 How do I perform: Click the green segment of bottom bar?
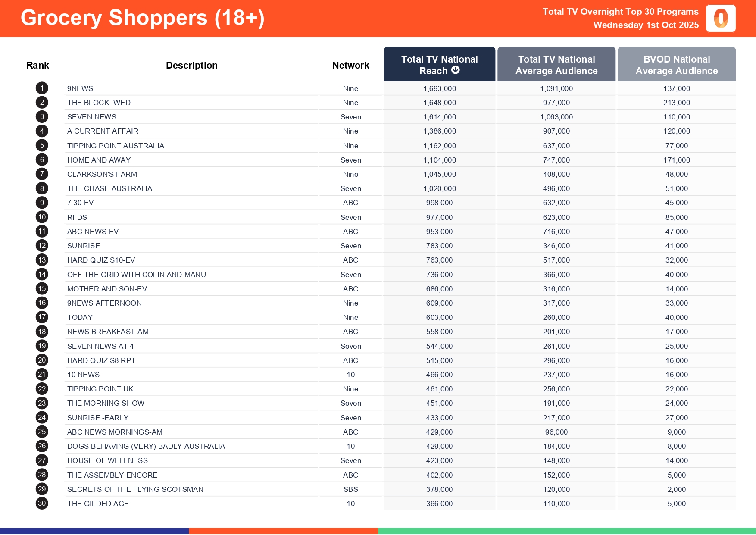click(567, 531)
